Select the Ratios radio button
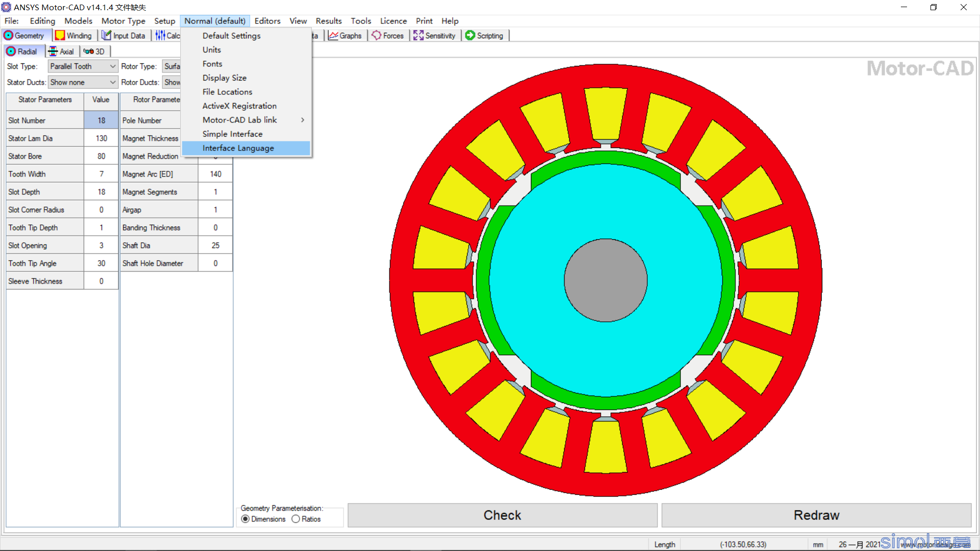Image resolution: width=980 pixels, height=551 pixels. 296,519
